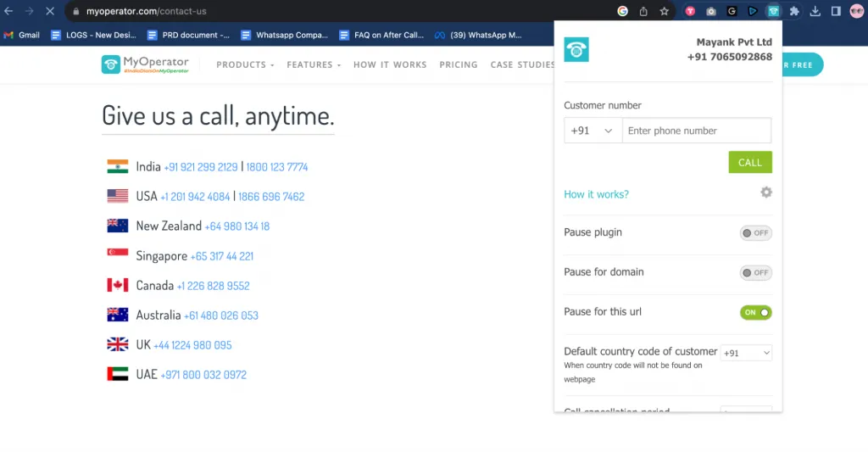Open the blue play-arrow extension icon
This screenshot has width=868, height=452.
tap(753, 11)
